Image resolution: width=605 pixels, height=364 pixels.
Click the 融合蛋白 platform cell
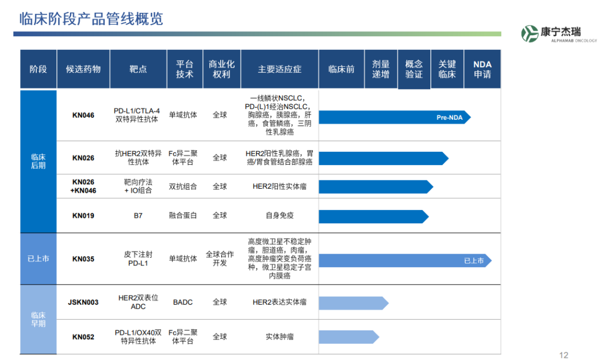[x=183, y=215]
